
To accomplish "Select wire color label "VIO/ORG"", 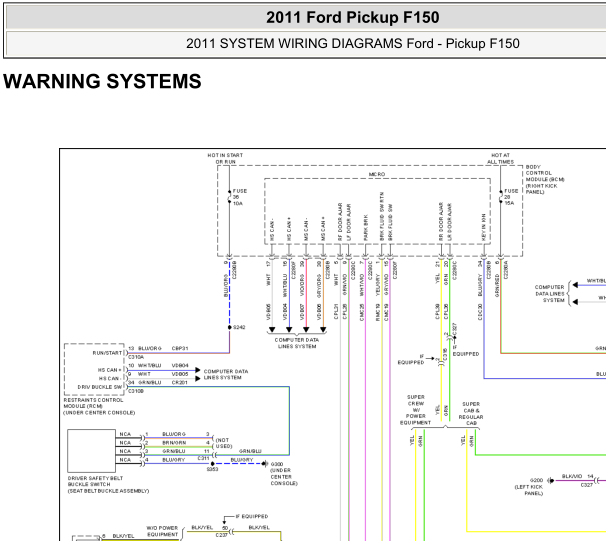I will point(302,286).
